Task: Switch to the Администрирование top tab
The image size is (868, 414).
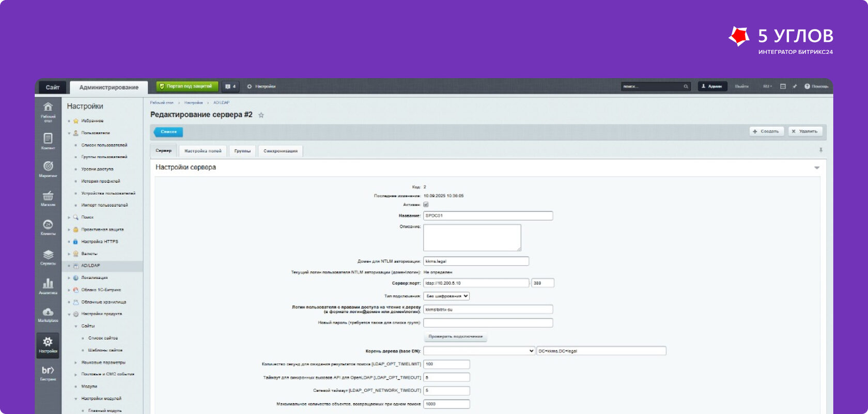Action: coord(109,87)
